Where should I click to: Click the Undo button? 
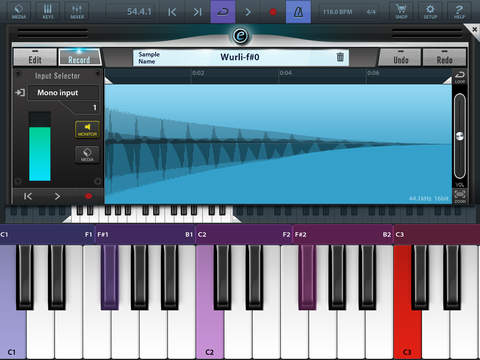click(400, 58)
